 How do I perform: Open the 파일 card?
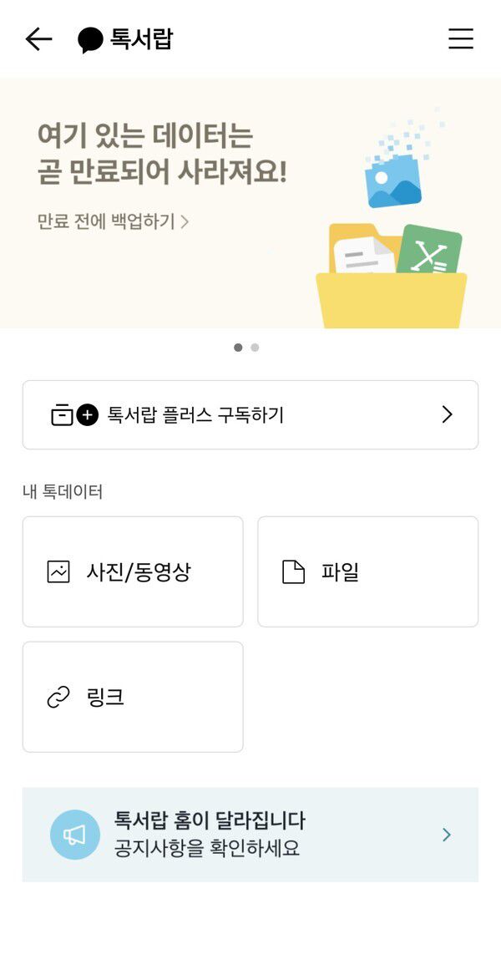click(367, 572)
